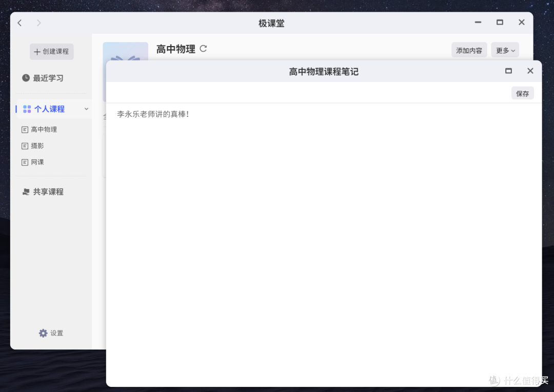The width and height of the screenshot is (554, 392).
Task: Click the 添加内容 button
Action: coord(469,50)
